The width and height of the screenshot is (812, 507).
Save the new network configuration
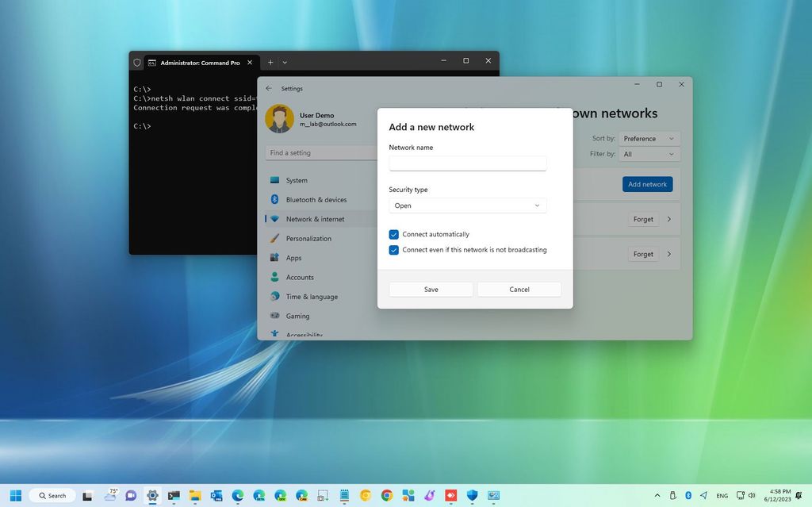point(431,289)
